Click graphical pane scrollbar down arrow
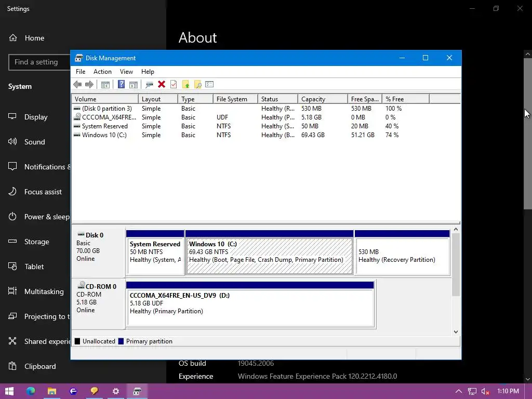The height and width of the screenshot is (399, 532). click(x=456, y=332)
